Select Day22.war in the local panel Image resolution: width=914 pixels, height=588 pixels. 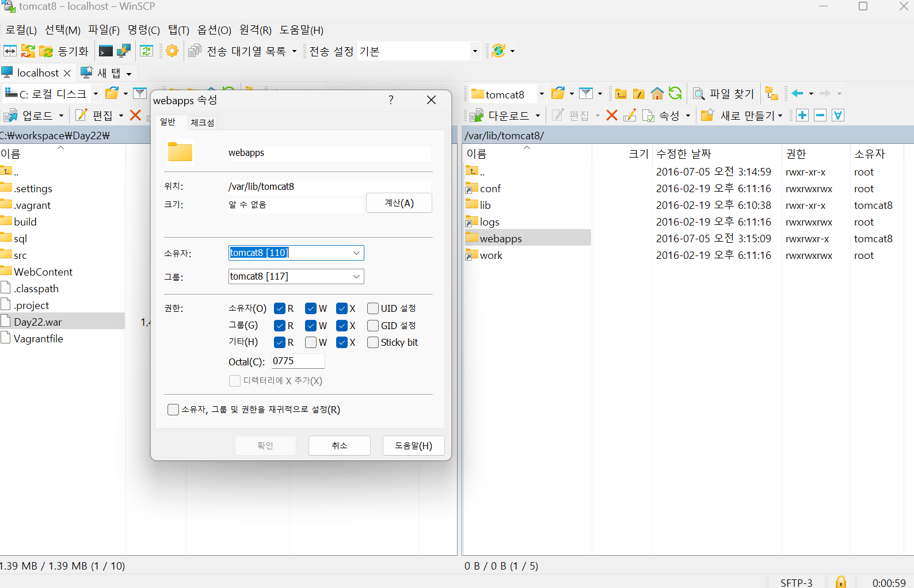click(37, 322)
